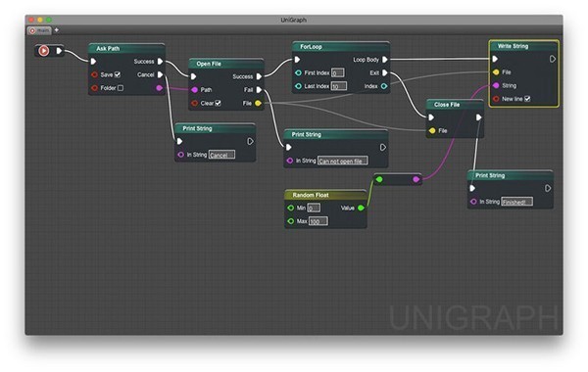The width and height of the screenshot is (588, 372).
Task: Click the magenta String pin on Write String
Action: (x=496, y=85)
